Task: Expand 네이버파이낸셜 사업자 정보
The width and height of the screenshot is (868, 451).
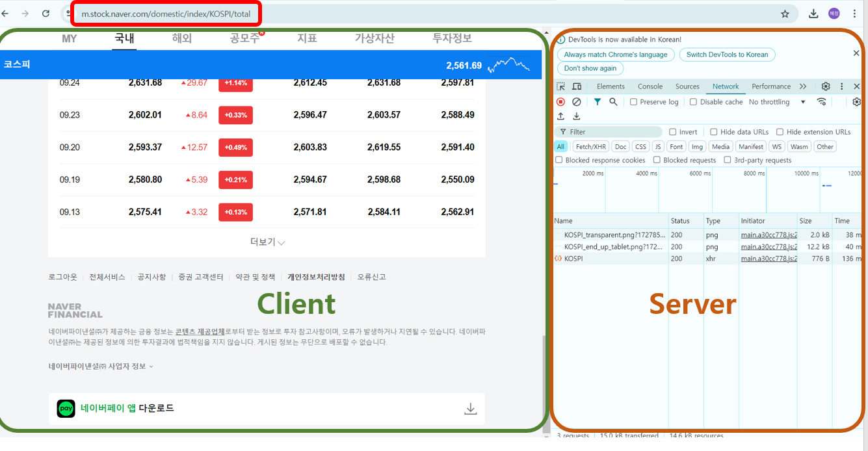Action: point(101,366)
